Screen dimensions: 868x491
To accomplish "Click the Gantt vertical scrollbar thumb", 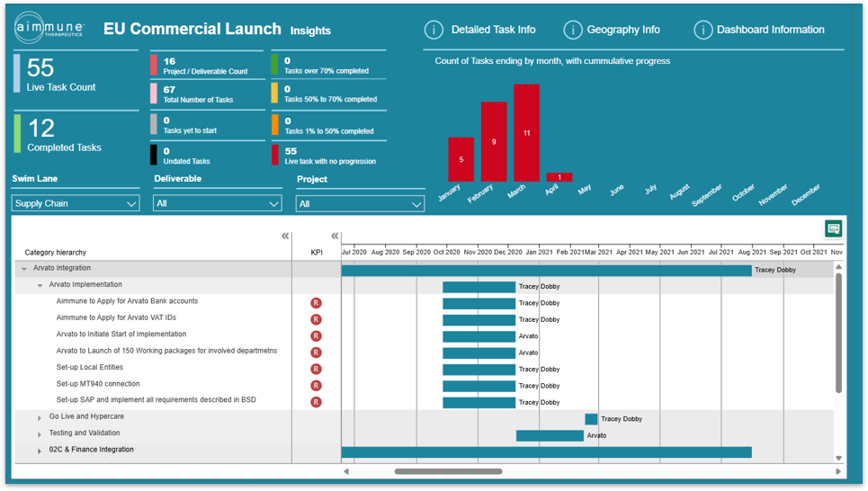I will 838,334.
